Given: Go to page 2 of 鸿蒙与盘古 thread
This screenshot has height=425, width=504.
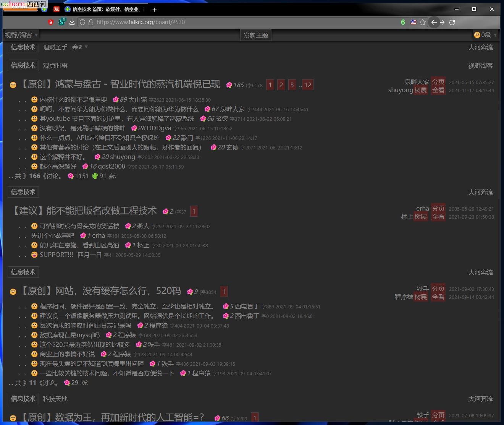Looking at the screenshot, I should [281, 85].
